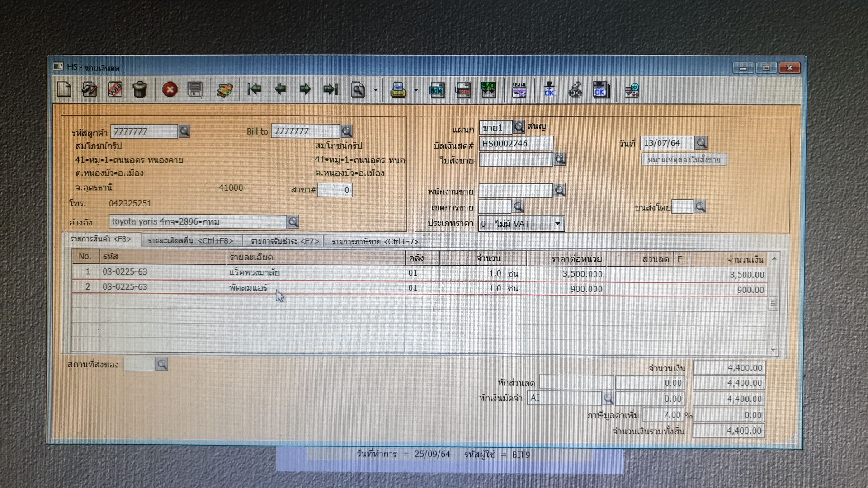Viewport: 868px width, 488px height.
Task: Print the document with the printer icon
Action: coord(398,90)
